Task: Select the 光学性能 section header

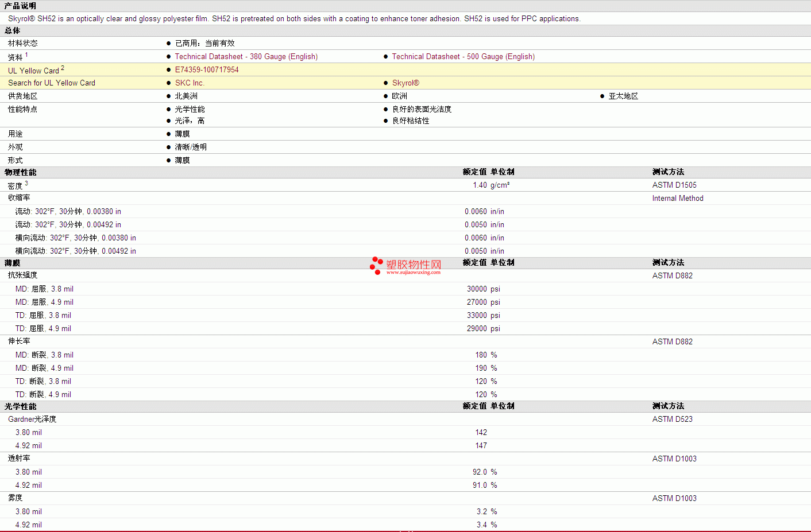Action: click(20, 406)
